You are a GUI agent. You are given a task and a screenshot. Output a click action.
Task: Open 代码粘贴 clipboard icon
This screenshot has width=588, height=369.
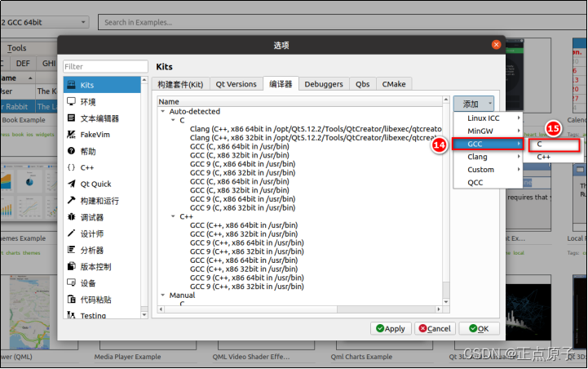pos(71,299)
